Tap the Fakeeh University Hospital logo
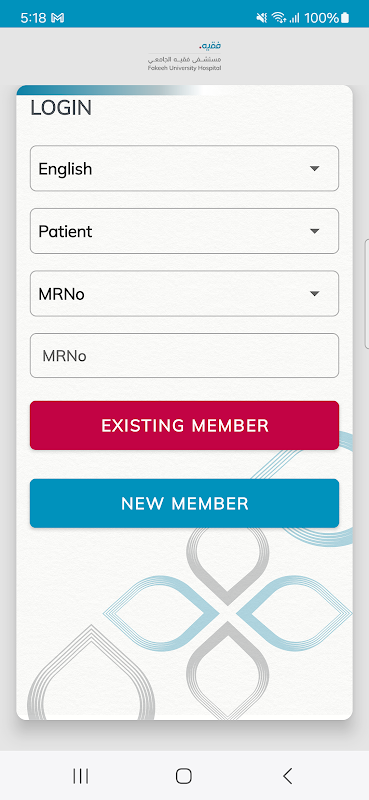The image size is (369, 800). (185, 56)
